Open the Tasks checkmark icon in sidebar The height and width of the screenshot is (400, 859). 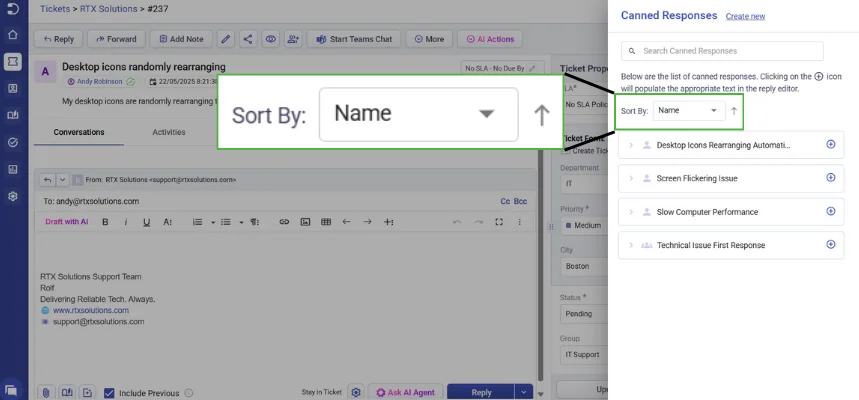point(13,142)
